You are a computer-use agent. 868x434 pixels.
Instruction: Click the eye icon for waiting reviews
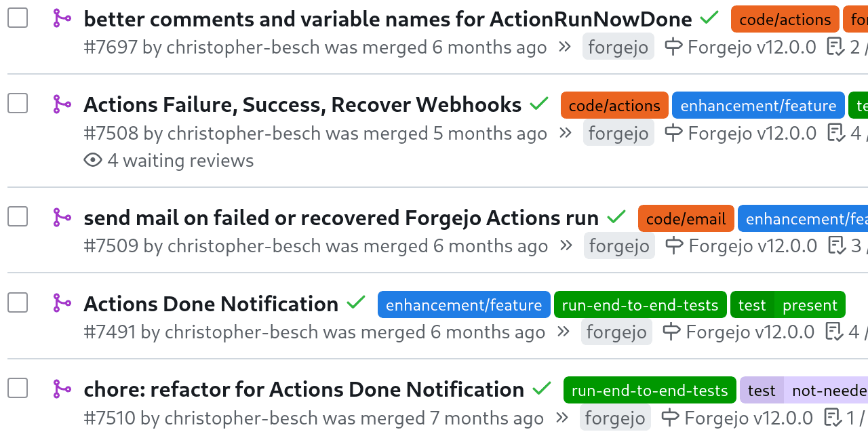point(93,160)
